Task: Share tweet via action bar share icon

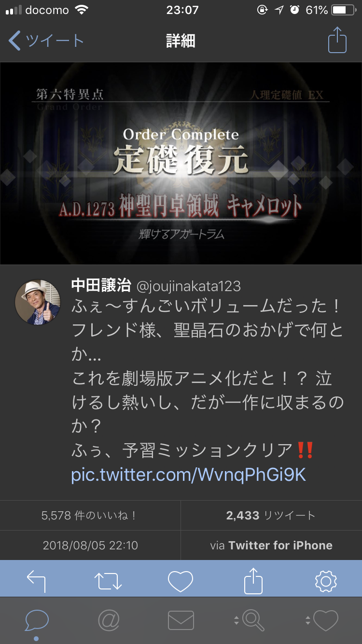Action: (x=253, y=581)
